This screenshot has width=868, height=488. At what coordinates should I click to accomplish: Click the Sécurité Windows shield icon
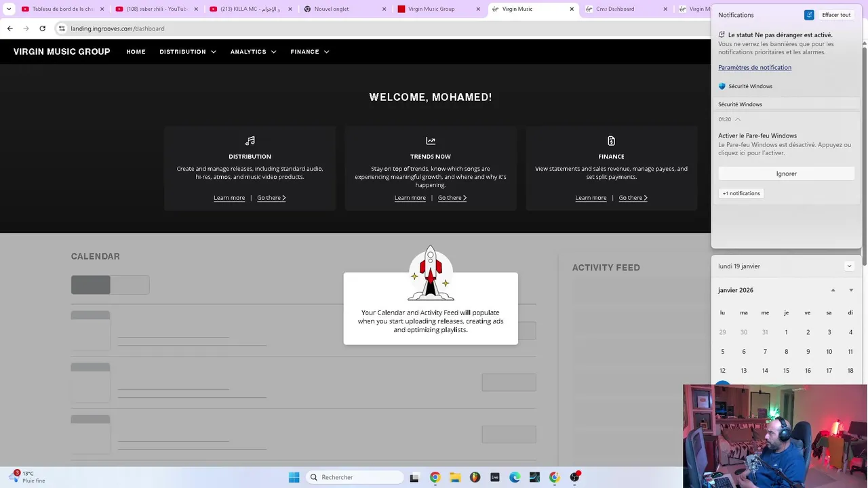tap(722, 86)
